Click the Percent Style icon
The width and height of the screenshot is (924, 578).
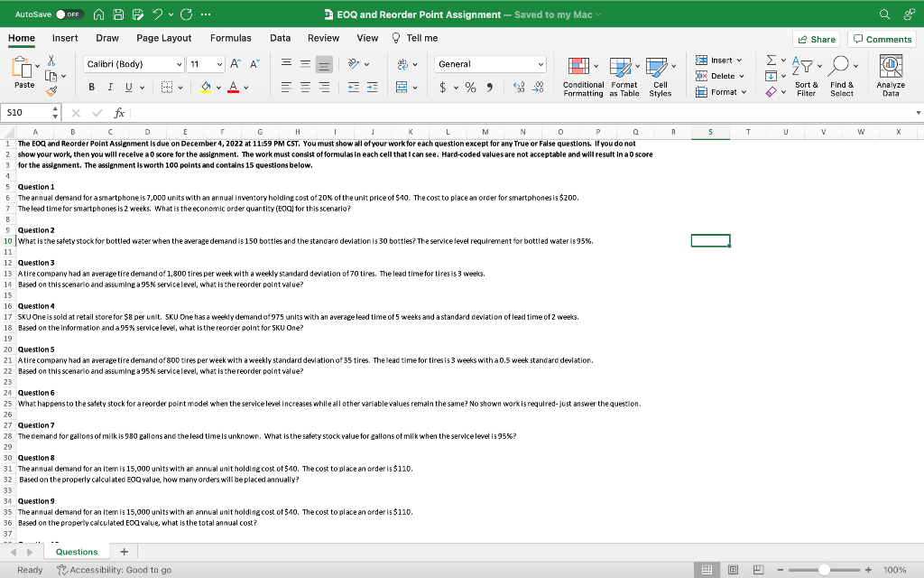pyautogui.click(x=470, y=88)
